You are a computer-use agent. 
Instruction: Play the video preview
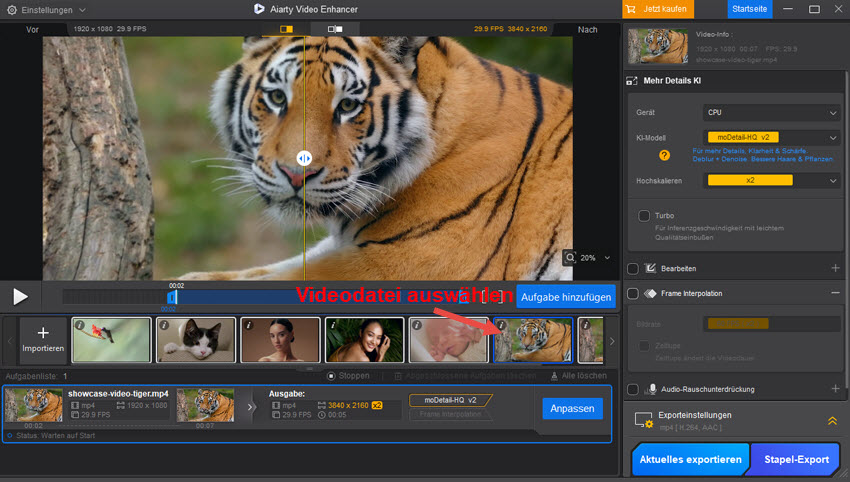tap(20, 297)
